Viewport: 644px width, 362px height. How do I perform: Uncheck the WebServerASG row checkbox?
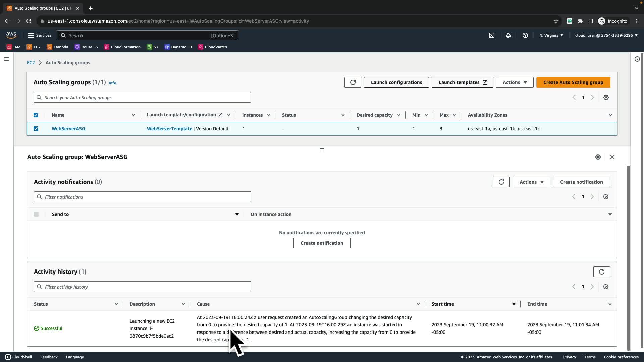tap(36, 129)
